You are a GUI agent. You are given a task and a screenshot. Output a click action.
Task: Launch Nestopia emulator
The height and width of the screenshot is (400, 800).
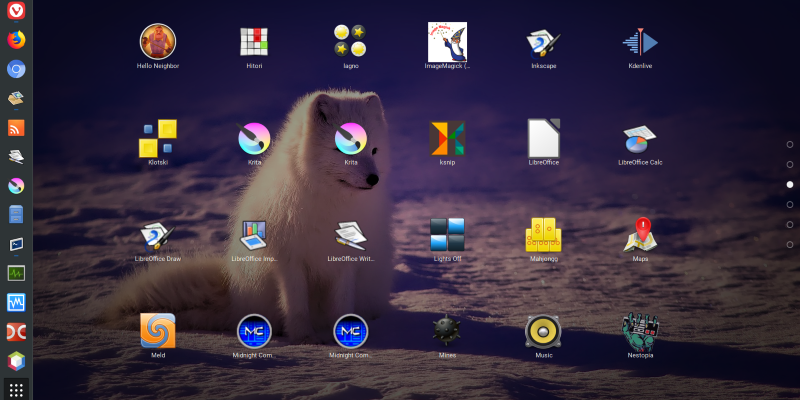point(640,331)
